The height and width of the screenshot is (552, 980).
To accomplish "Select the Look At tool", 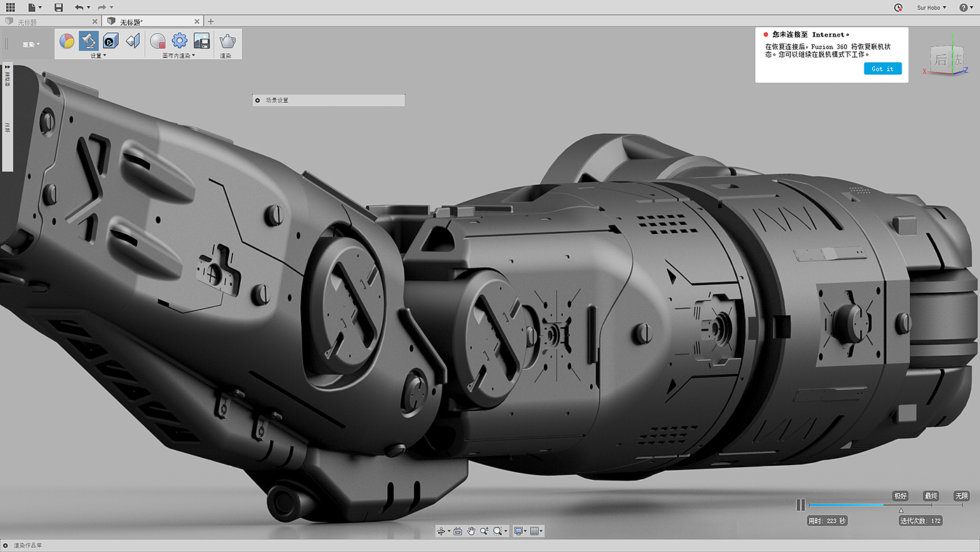I will [x=458, y=531].
